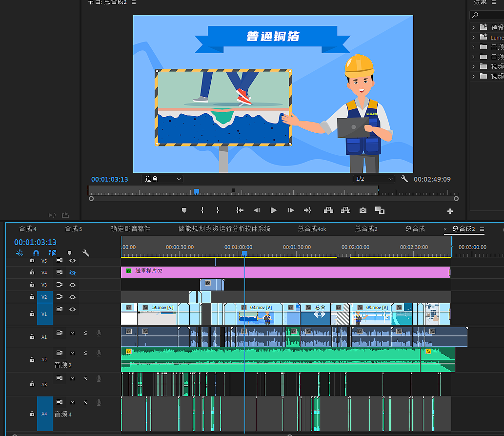Open the zoom level dropdown showing 适合
Screen dimensions: 504x436
[162, 179]
